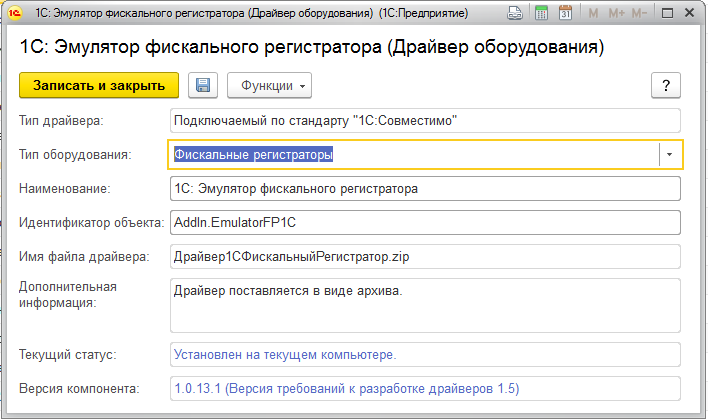The height and width of the screenshot is (420, 708).
Task: Expand the Тип оборудования dropdown arrow
Action: click(669, 154)
